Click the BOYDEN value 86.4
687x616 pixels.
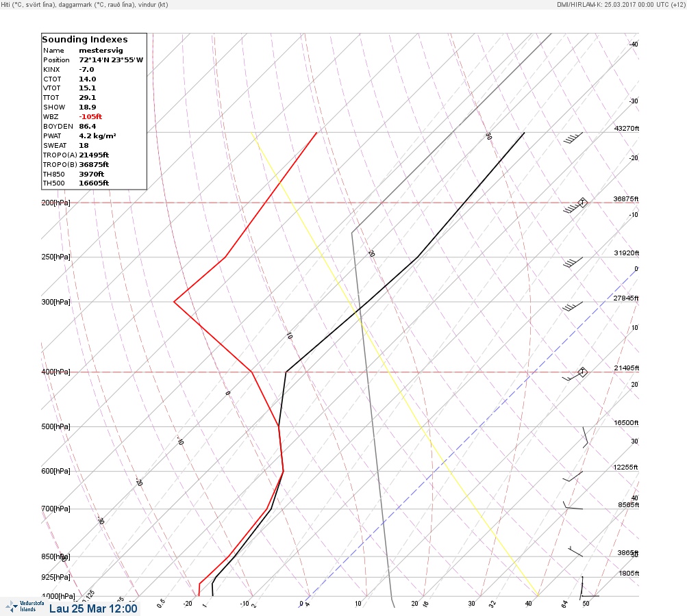click(88, 126)
